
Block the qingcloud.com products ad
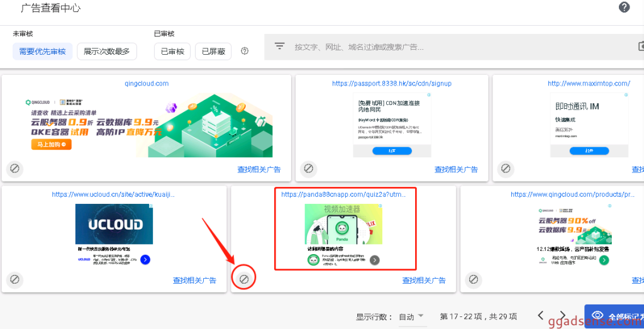click(473, 279)
